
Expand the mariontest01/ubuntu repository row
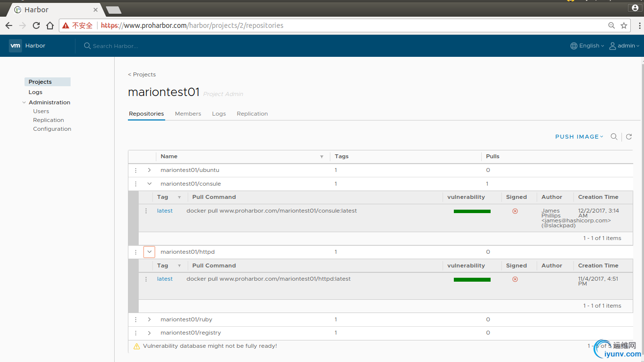[x=149, y=170]
